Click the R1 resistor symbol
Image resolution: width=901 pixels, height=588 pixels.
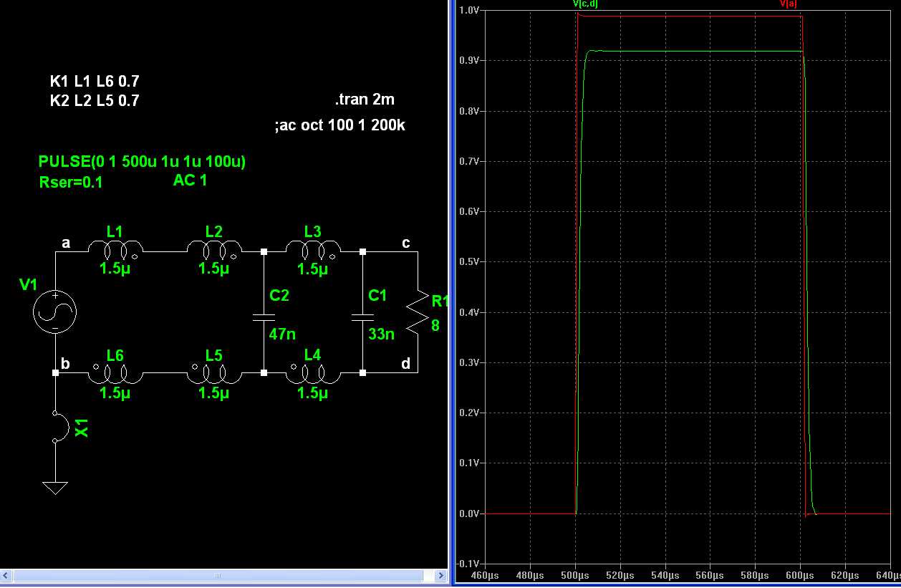[x=417, y=312]
